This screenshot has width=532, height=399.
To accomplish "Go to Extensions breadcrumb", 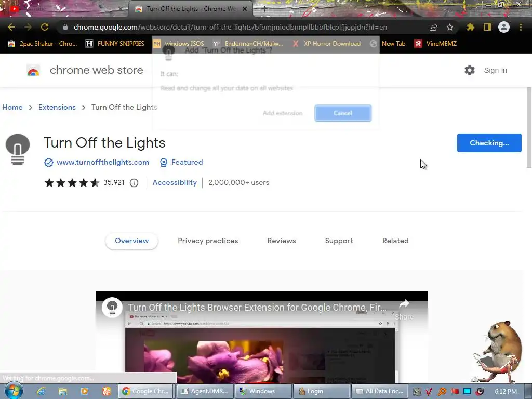I will point(57,107).
